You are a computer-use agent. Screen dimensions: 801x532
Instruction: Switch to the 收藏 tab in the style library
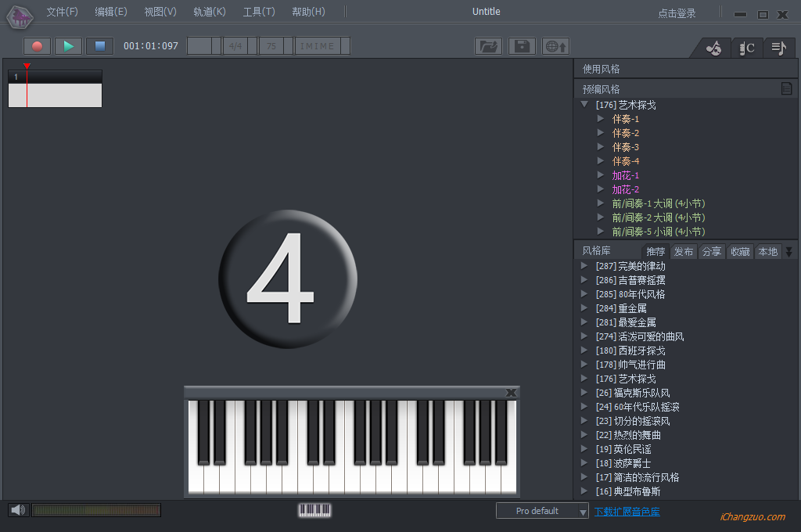[740, 251]
